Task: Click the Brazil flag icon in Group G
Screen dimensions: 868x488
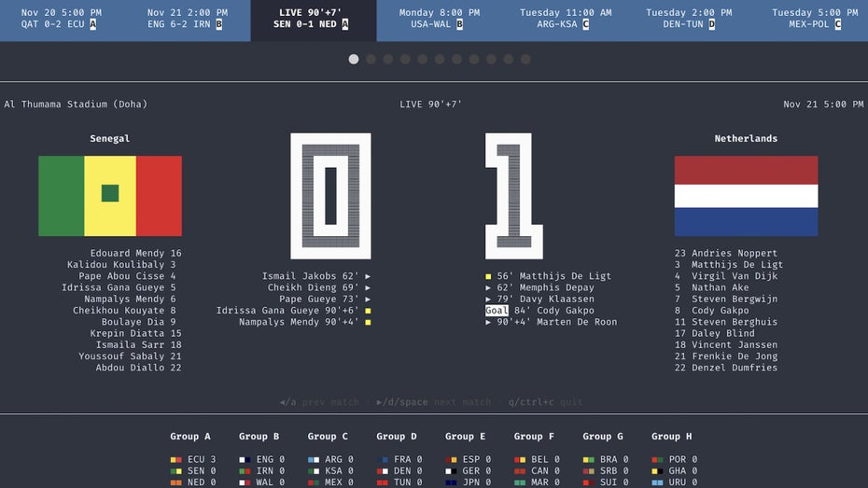Action: (x=587, y=460)
